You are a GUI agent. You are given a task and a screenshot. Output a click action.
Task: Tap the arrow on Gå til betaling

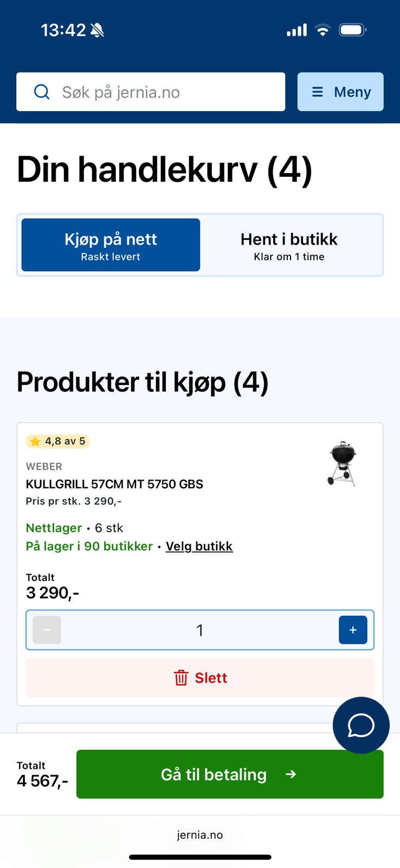[291, 774]
